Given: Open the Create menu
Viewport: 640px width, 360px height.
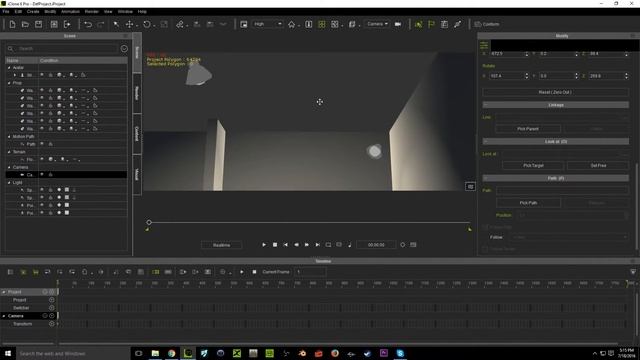Looking at the screenshot, I should click(33, 12).
